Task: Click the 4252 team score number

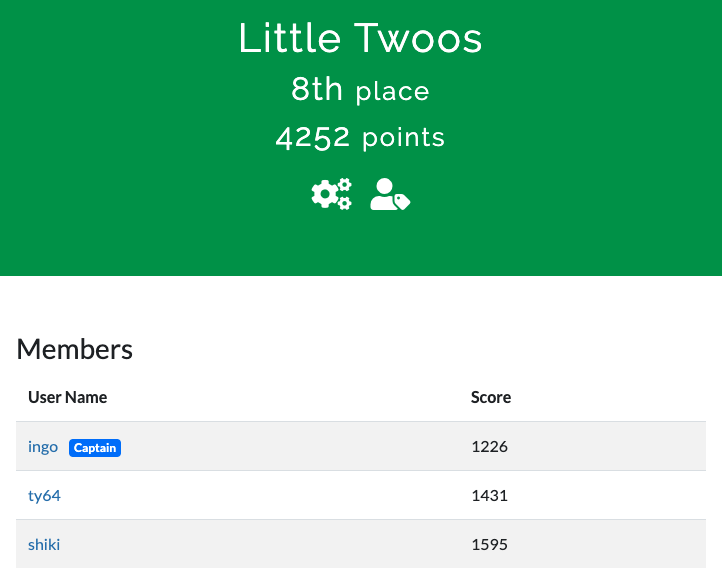Action: [313, 137]
